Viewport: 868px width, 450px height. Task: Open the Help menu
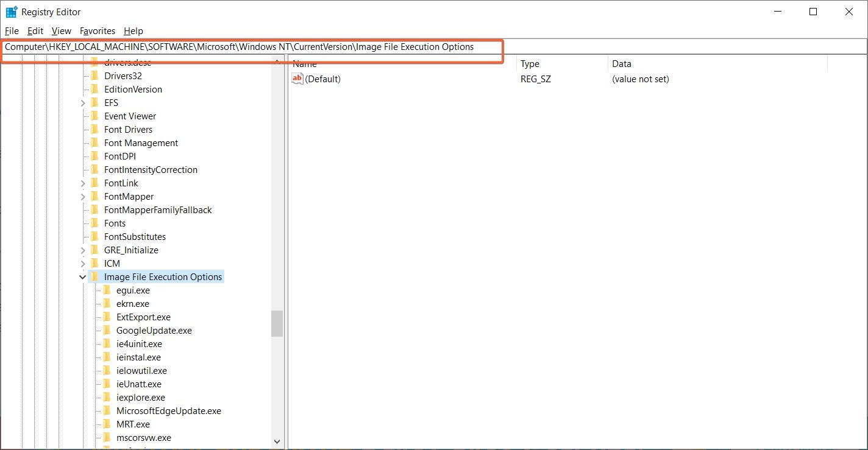(133, 30)
